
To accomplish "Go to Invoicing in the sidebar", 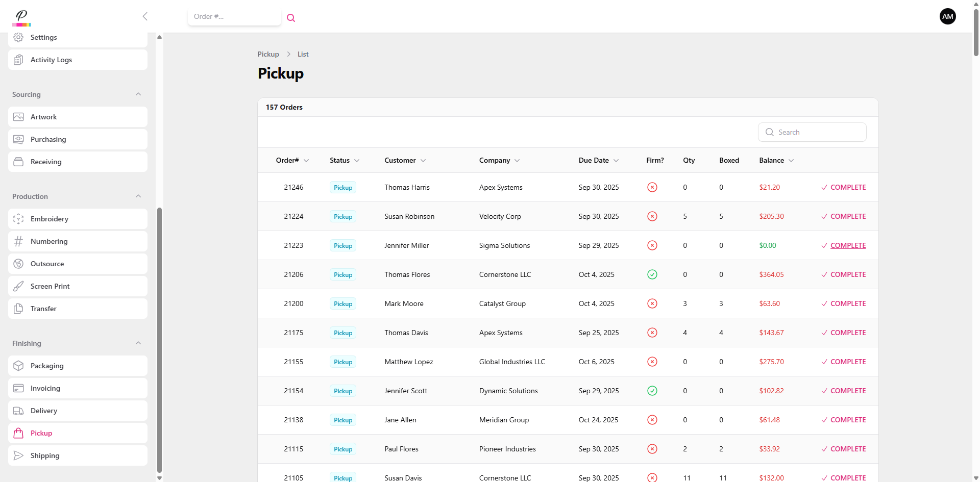I will coord(45,388).
